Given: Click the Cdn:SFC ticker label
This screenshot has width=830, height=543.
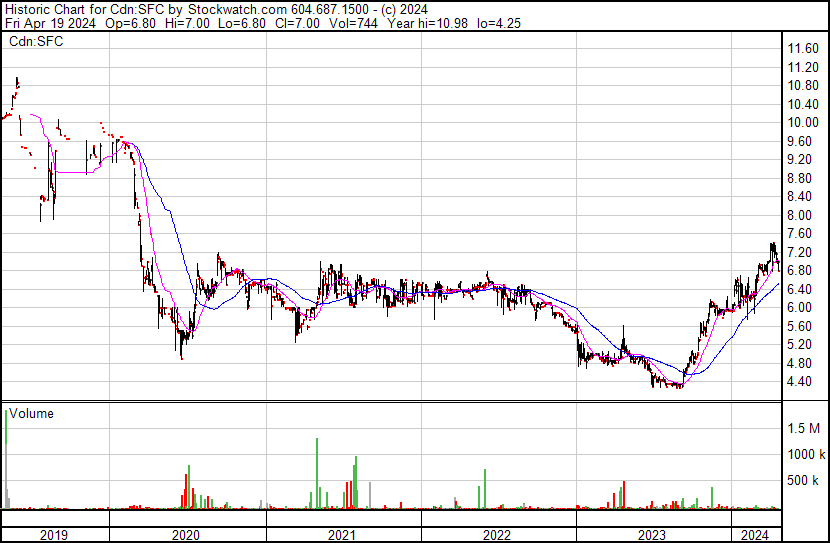Looking at the screenshot, I should (37, 42).
